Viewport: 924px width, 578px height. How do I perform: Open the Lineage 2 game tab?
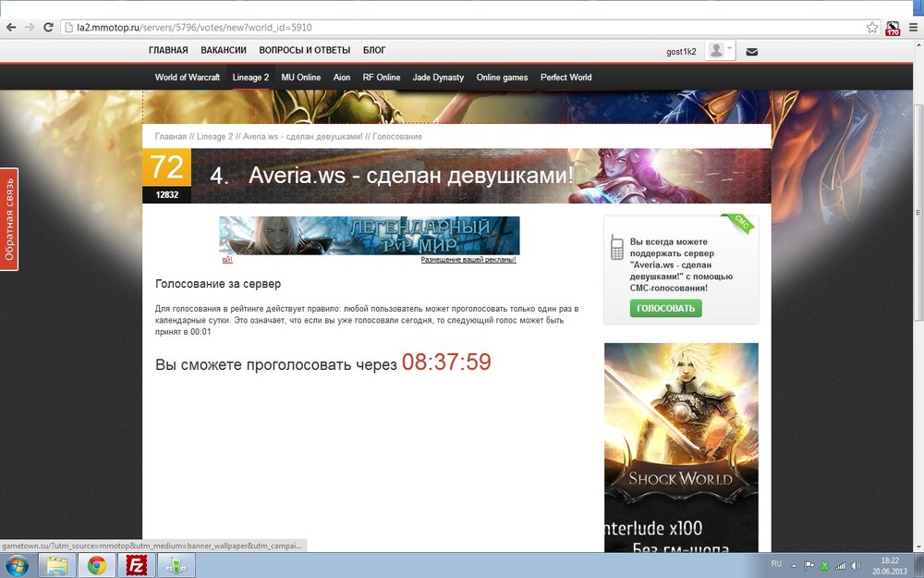coord(250,78)
